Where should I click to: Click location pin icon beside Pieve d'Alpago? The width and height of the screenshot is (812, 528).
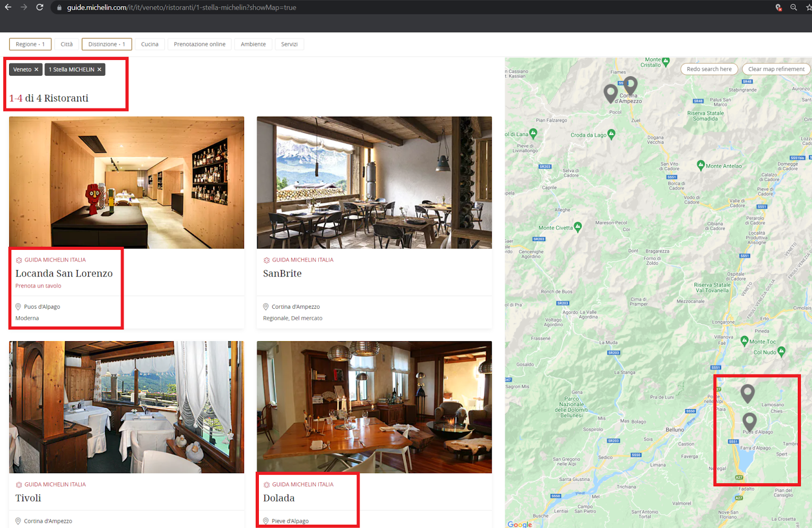(x=266, y=521)
